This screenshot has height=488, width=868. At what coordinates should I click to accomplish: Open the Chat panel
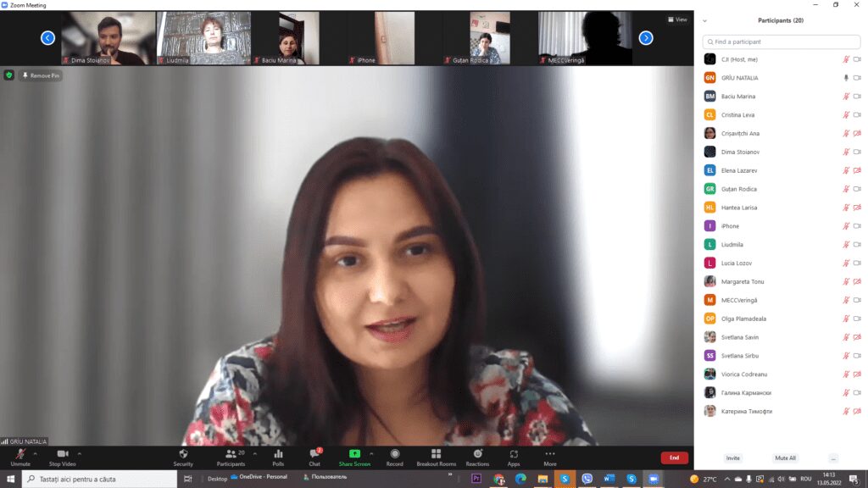pyautogui.click(x=314, y=457)
